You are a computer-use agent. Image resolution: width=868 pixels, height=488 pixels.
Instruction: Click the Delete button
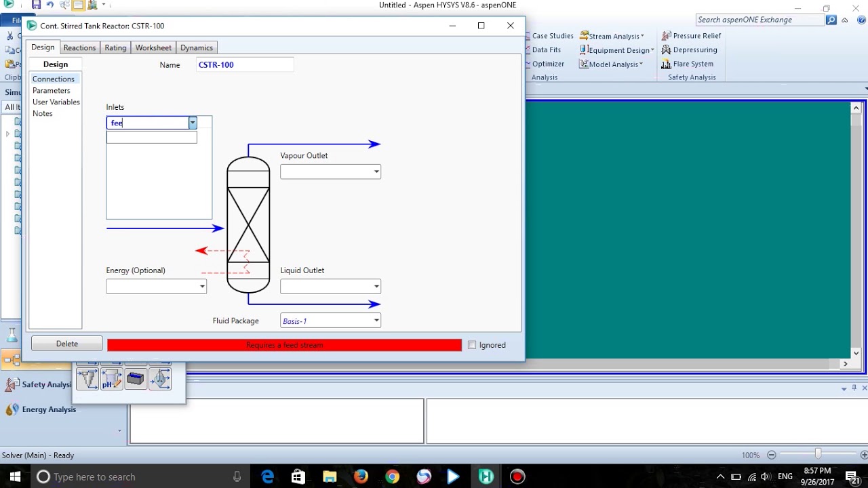tap(67, 344)
